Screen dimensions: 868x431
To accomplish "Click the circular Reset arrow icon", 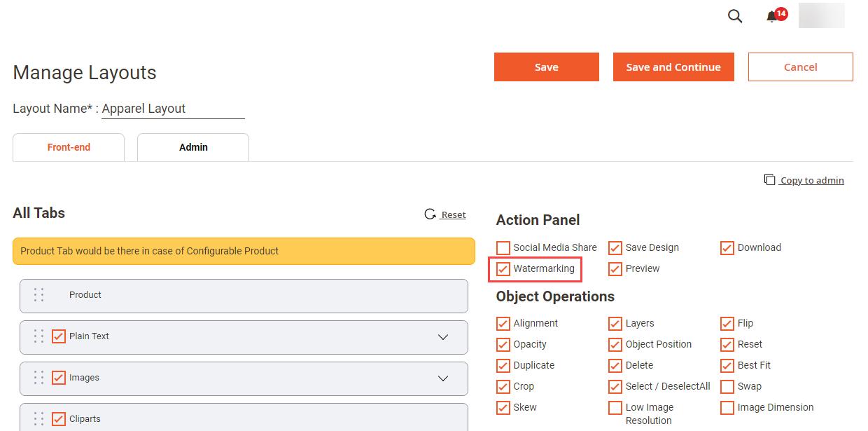I will pos(430,214).
